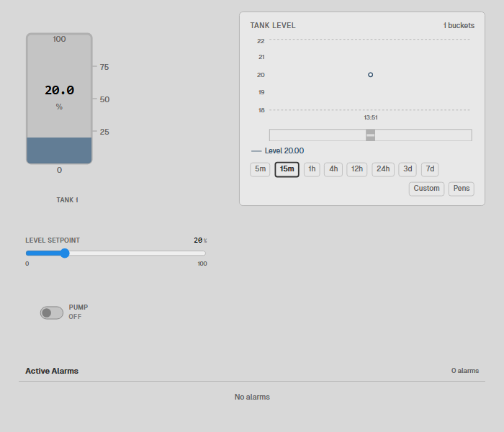Click the LEVEL SETPOINT label
Image resolution: width=504 pixels, height=432 pixels.
(x=53, y=240)
